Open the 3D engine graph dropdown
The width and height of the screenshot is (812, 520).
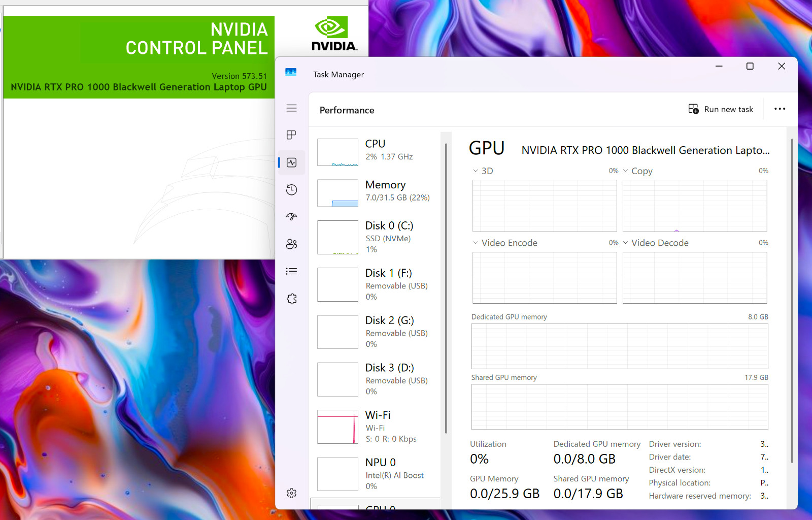[x=483, y=171]
